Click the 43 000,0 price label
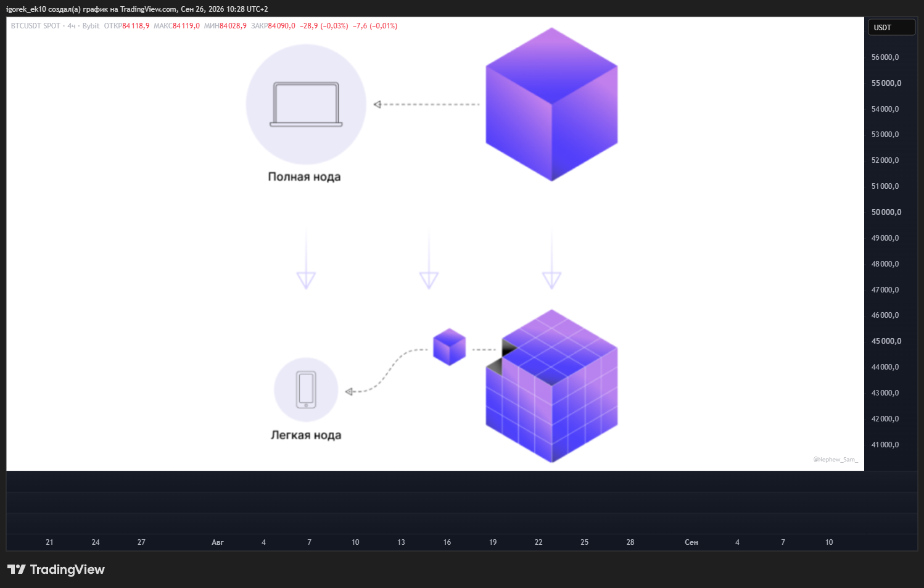924x588 pixels. 885,393
